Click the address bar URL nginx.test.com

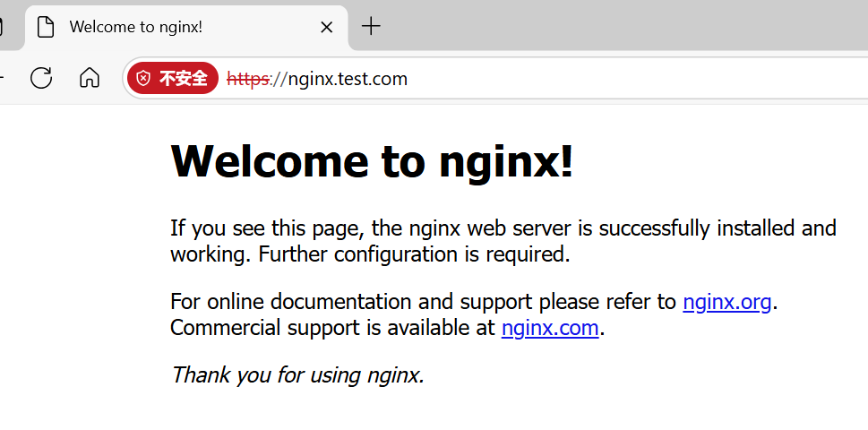tap(317, 79)
